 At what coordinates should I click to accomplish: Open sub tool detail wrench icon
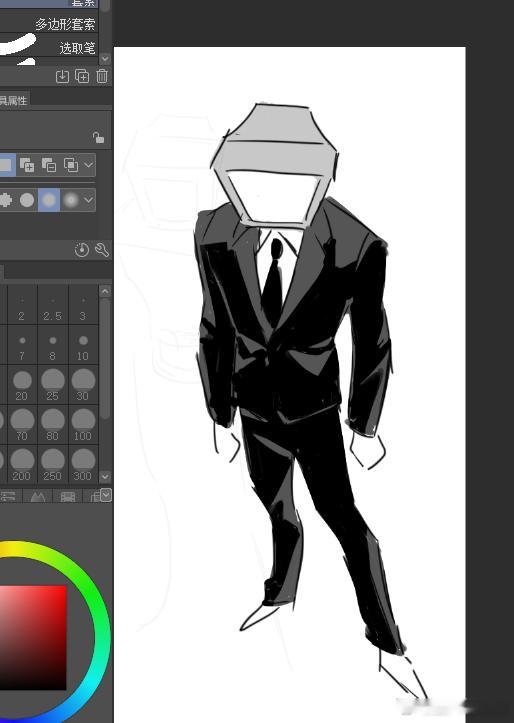coord(102,250)
